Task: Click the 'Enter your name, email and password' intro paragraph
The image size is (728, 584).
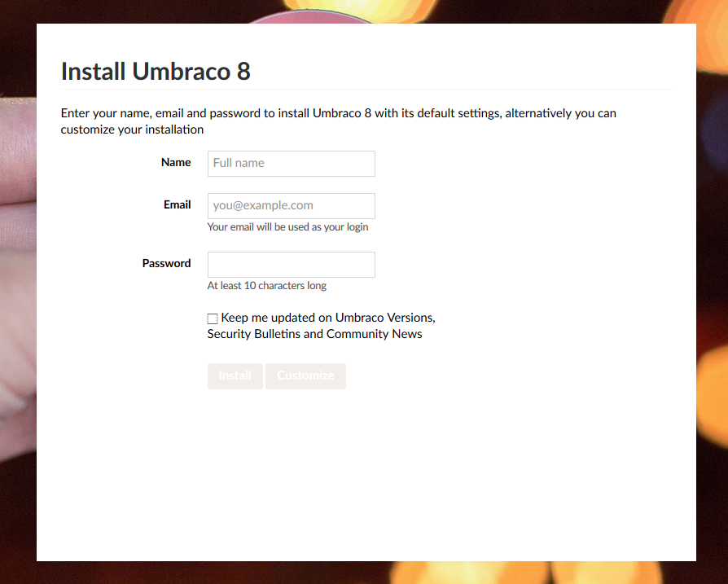Action: click(x=339, y=121)
